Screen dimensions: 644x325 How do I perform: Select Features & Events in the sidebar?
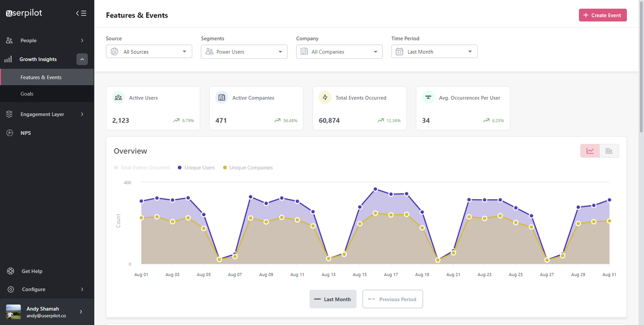[x=41, y=77]
